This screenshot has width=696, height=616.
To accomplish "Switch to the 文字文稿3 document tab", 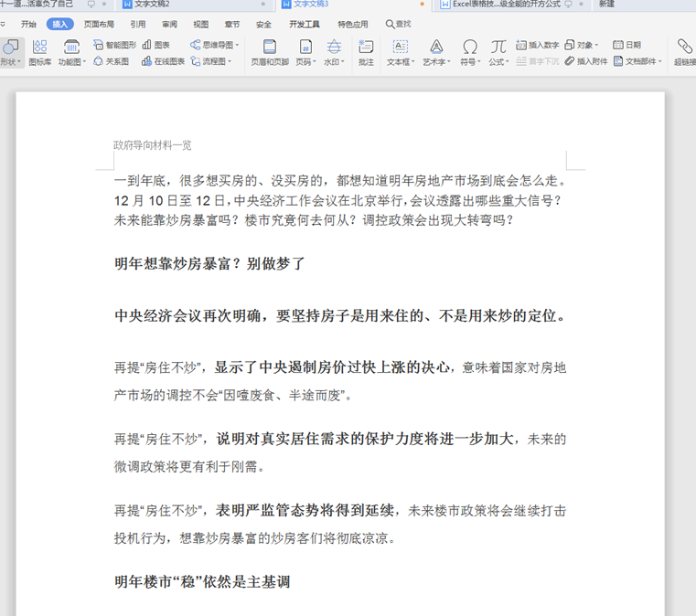I will pos(311,4).
